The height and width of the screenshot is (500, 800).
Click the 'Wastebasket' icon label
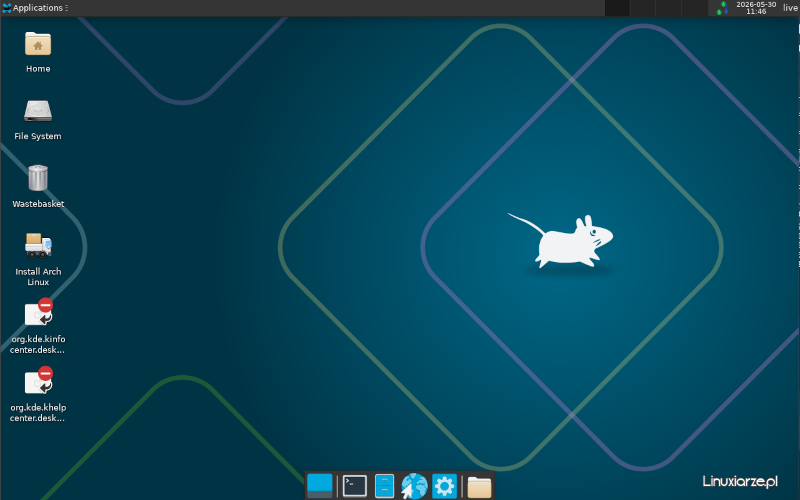(38, 204)
